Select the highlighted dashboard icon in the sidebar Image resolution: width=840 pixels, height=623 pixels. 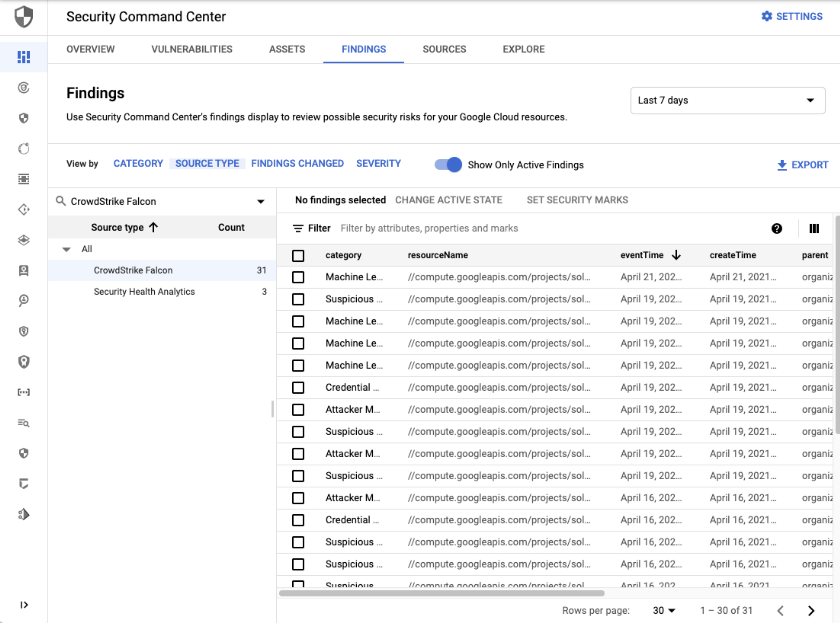[x=24, y=57]
